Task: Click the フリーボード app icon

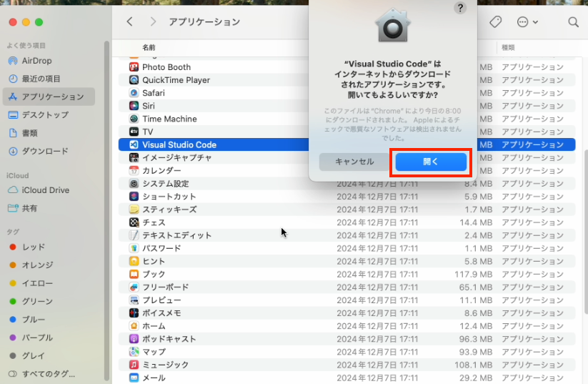Action: (x=134, y=287)
